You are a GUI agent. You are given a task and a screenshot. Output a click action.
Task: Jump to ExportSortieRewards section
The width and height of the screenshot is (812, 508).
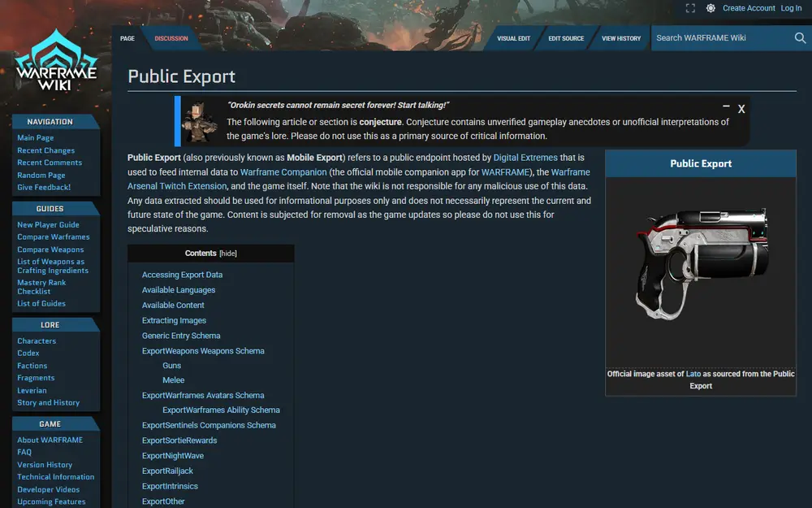pos(179,441)
